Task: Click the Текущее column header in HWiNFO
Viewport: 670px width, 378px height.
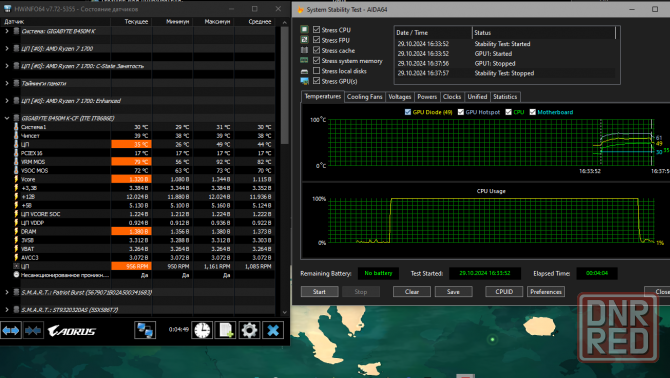Action: 132,21
